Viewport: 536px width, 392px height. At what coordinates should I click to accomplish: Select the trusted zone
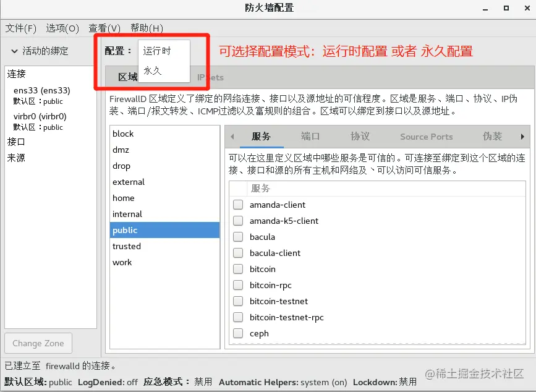[x=164, y=246]
